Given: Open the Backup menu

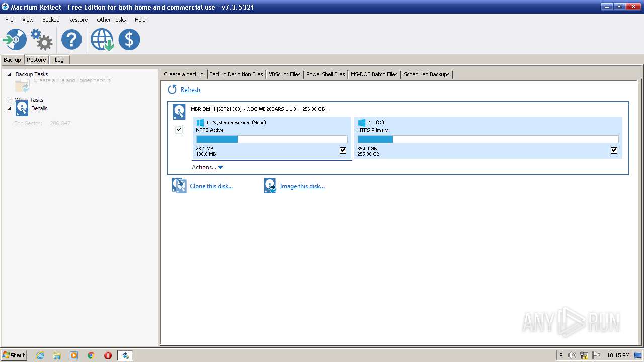Looking at the screenshot, I should click(x=51, y=20).
